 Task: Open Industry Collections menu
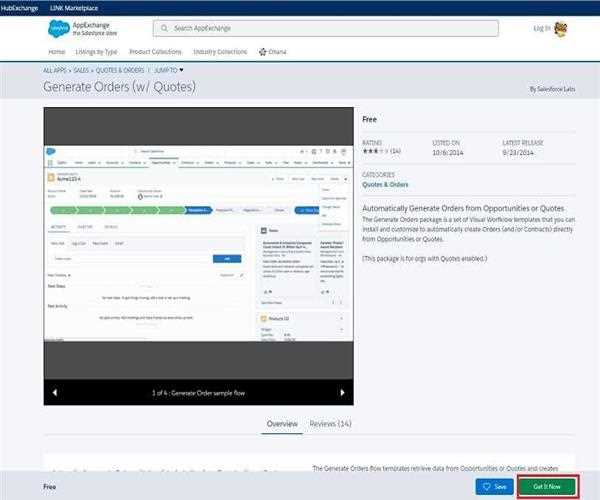pos(220,52)
